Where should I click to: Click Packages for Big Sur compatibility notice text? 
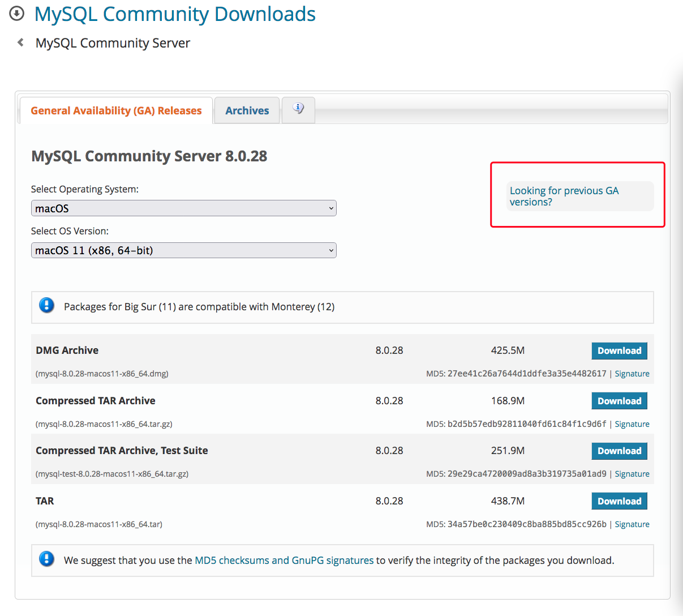click(x=199, y=307)
